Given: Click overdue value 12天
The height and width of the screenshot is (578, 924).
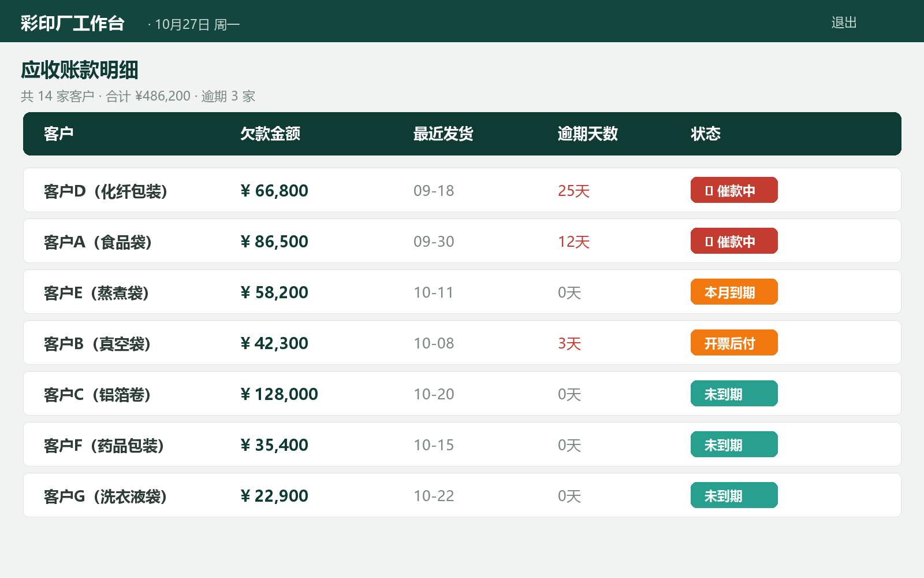Looking at the screenshot, I should pos(573,242).
